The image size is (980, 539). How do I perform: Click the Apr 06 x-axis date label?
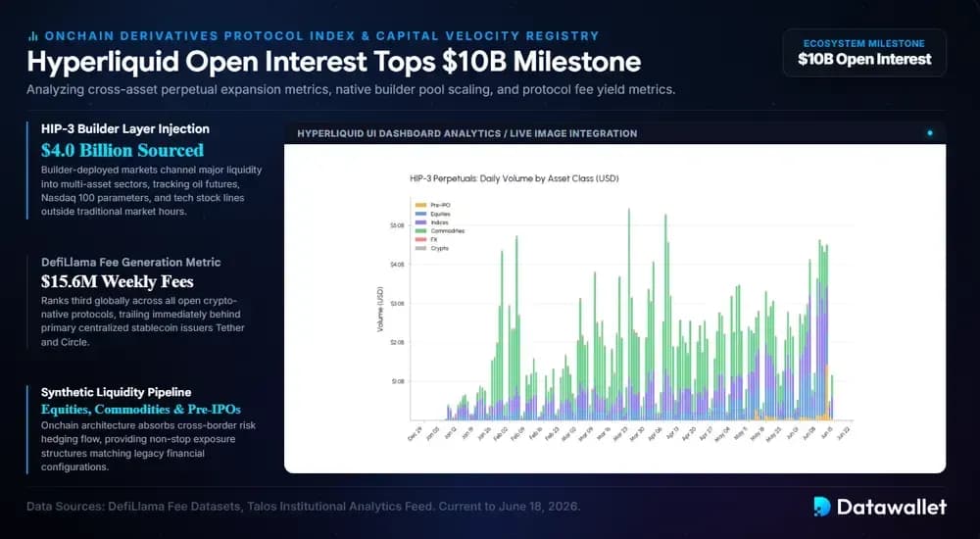pos(655,433)
